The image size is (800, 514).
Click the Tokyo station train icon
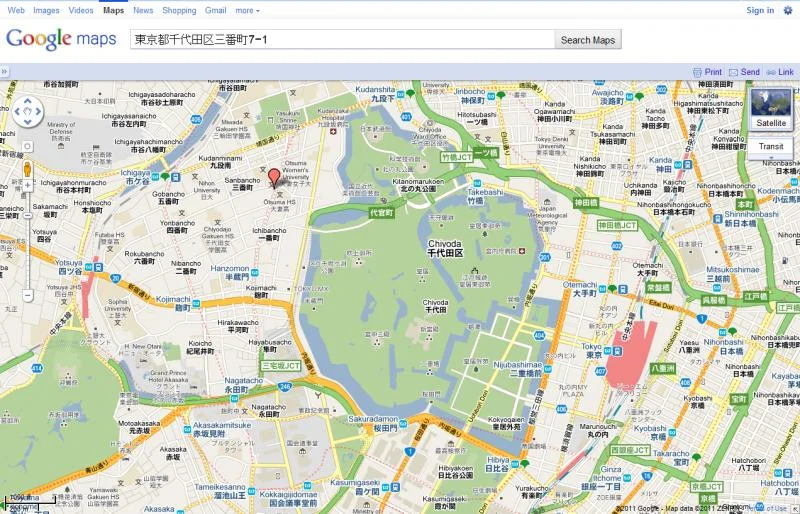point(618,351)
